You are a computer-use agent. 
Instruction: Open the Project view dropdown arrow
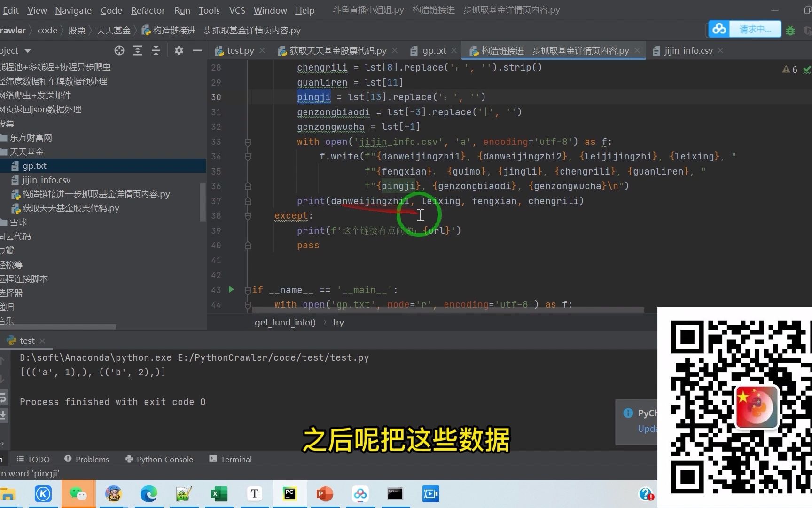(x=27, y=50)
